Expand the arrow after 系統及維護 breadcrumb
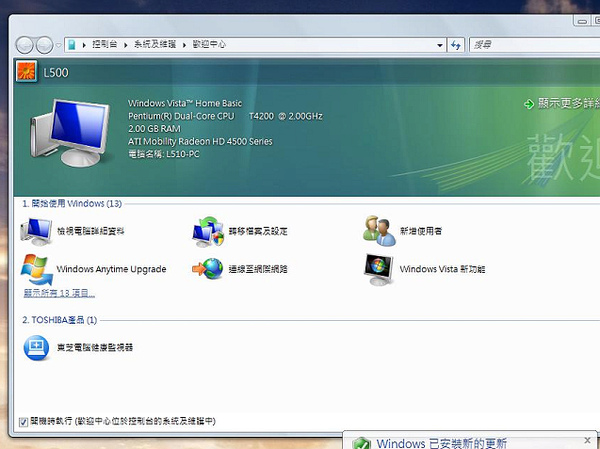The width and height of the screenshot is (600, 449). tap(184, 45)
